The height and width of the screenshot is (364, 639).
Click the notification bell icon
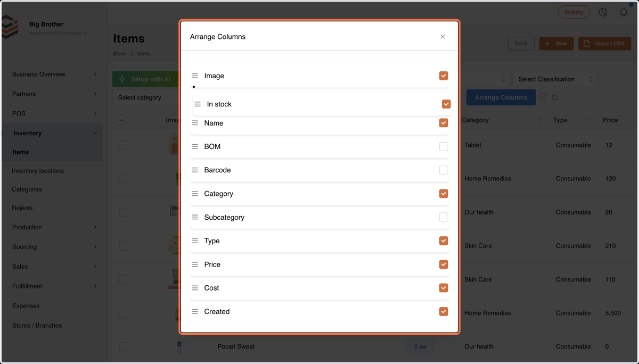(x=624, y=12)
